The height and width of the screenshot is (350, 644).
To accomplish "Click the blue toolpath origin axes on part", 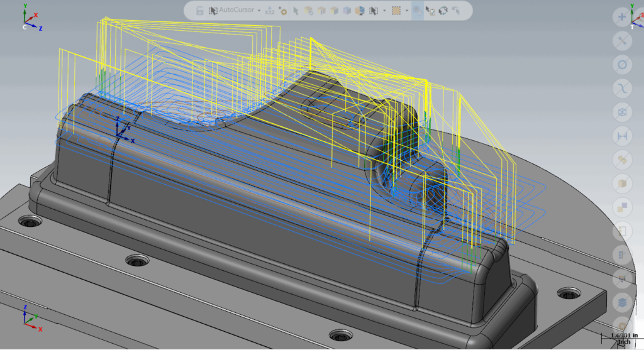I will pos(124,129).
